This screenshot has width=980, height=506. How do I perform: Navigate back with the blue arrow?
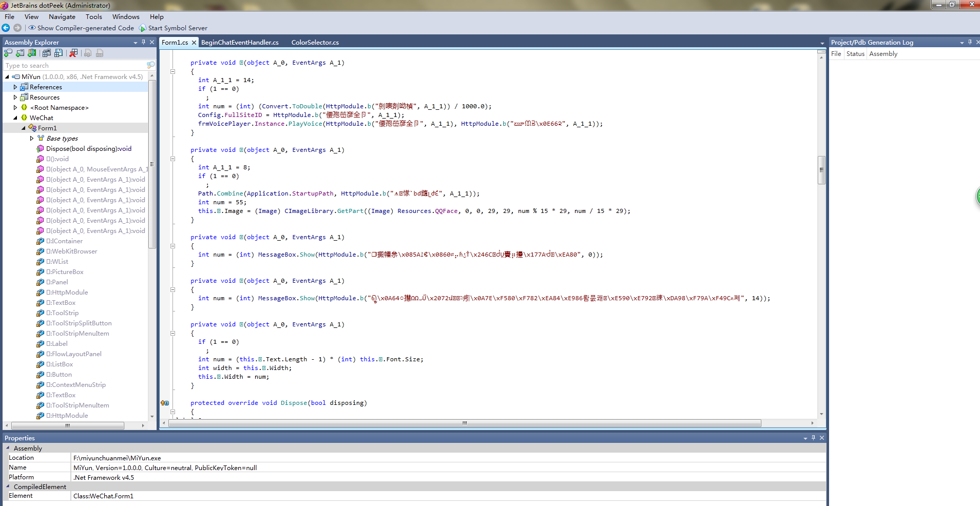(x=6, y=28)
